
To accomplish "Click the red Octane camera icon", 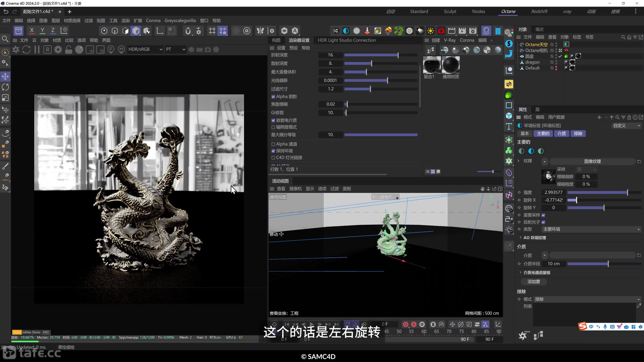I will click(x=441, y=31).
